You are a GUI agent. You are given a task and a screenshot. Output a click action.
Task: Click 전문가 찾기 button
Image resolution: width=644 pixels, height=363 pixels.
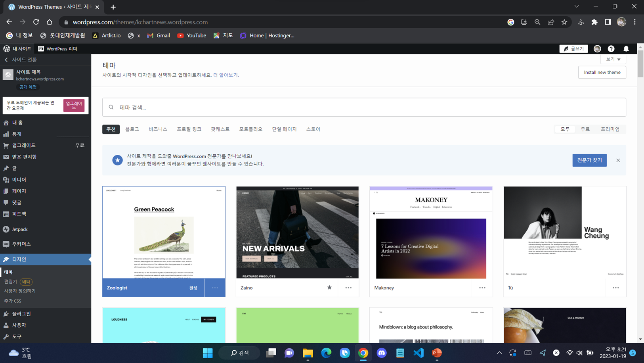tap(589, 160)
